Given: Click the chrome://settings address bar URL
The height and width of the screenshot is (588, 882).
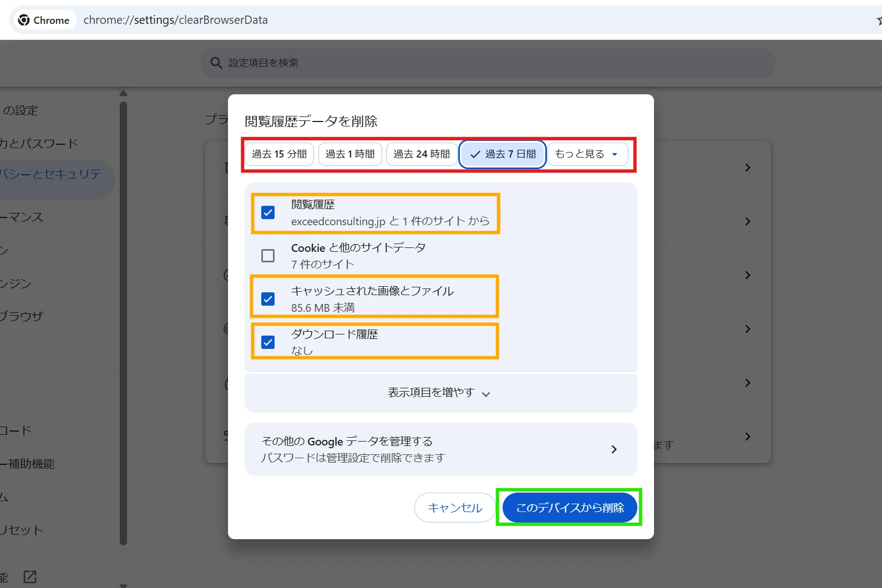Looking at the screenshot, I should tap(175, 20).
